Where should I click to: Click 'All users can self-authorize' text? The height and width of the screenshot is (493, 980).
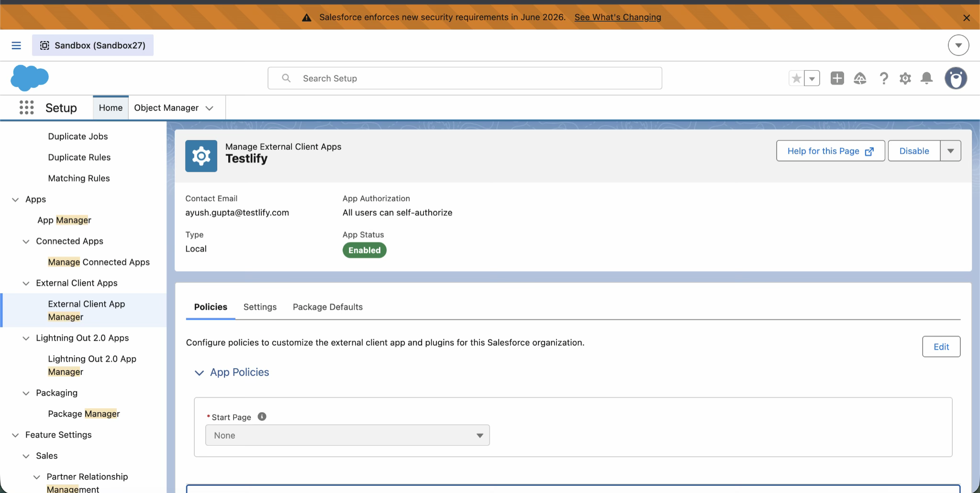point(398,212)
